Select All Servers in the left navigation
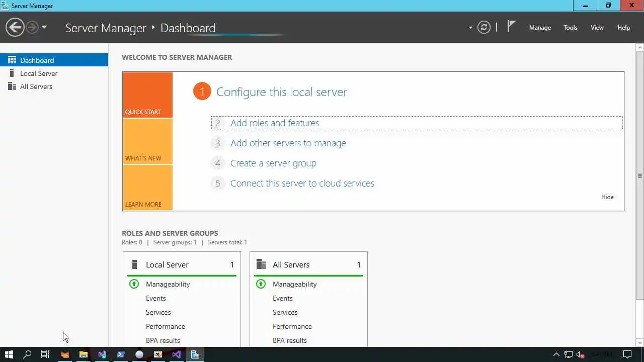The height and width of the screenshot is (362, 644). pos(54,86)
